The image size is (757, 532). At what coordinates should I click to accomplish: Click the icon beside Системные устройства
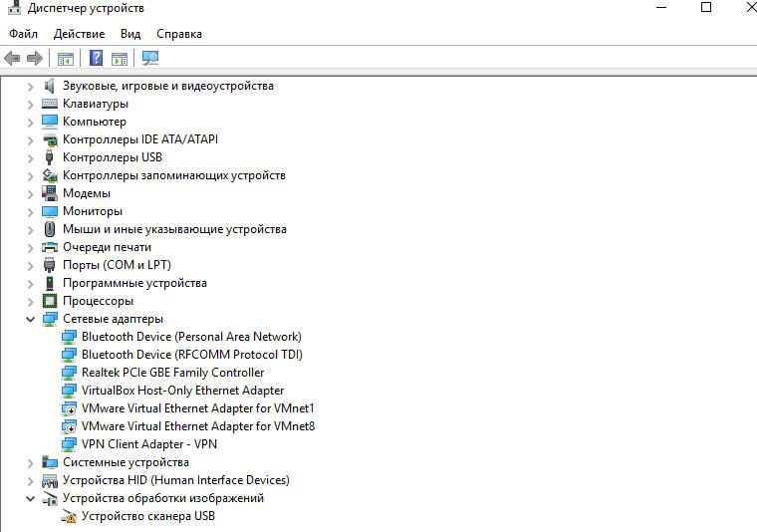49,462
